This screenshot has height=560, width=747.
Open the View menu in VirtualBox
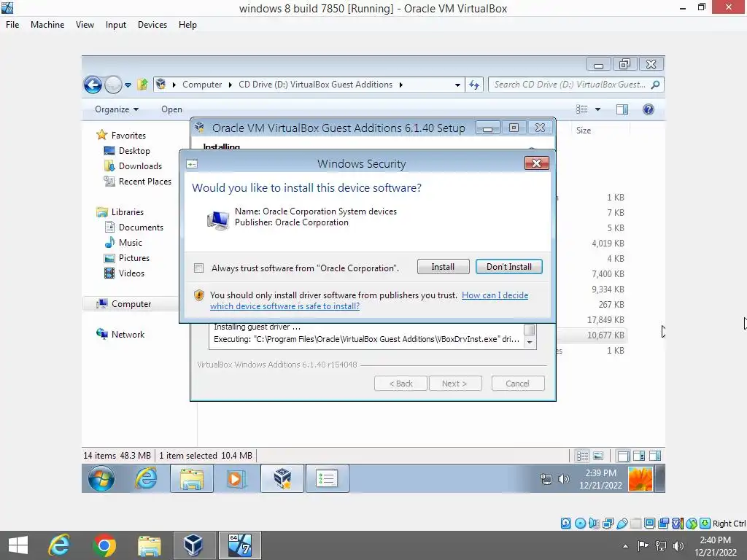coord(85,25)
